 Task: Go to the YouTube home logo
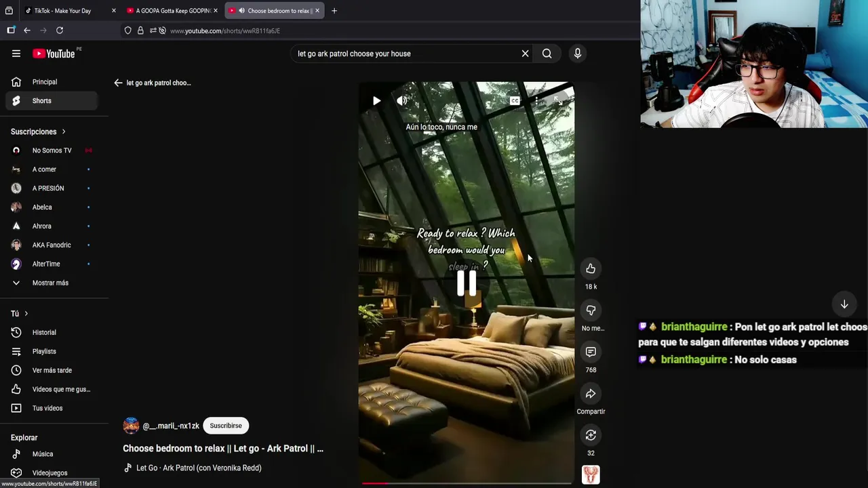click(54, 54)
